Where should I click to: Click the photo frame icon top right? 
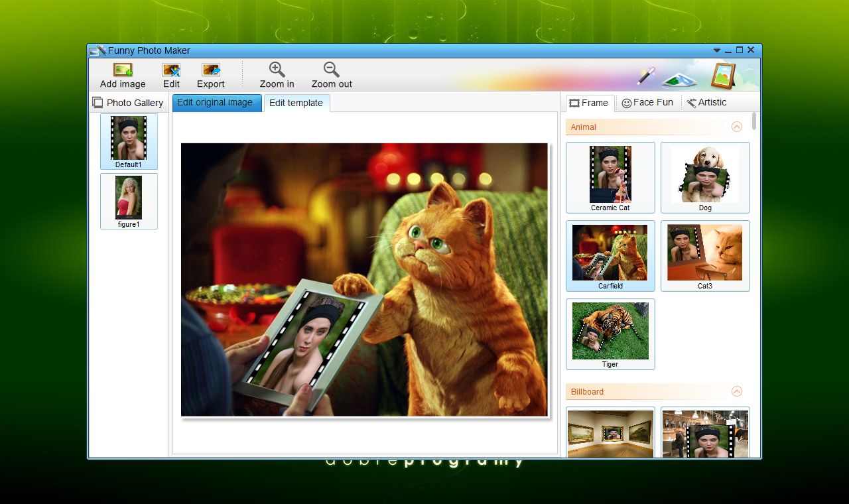(x=724, y=74)
